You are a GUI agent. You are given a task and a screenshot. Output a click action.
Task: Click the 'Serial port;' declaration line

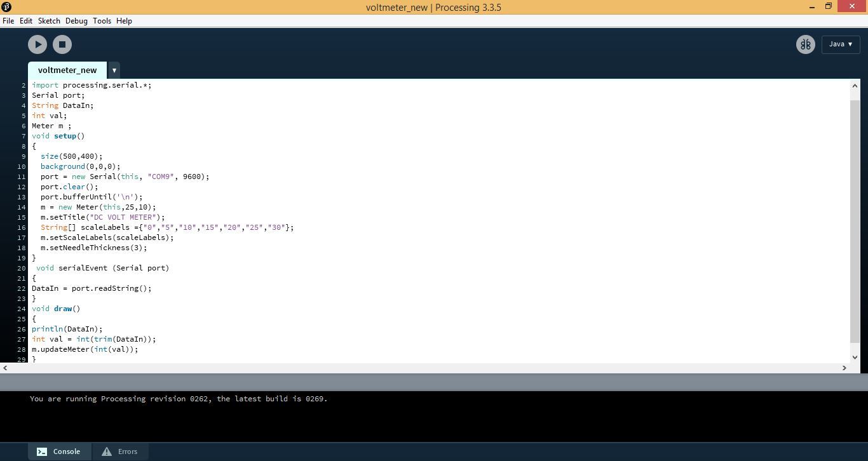pyautogui.click(x=58, y=95)
